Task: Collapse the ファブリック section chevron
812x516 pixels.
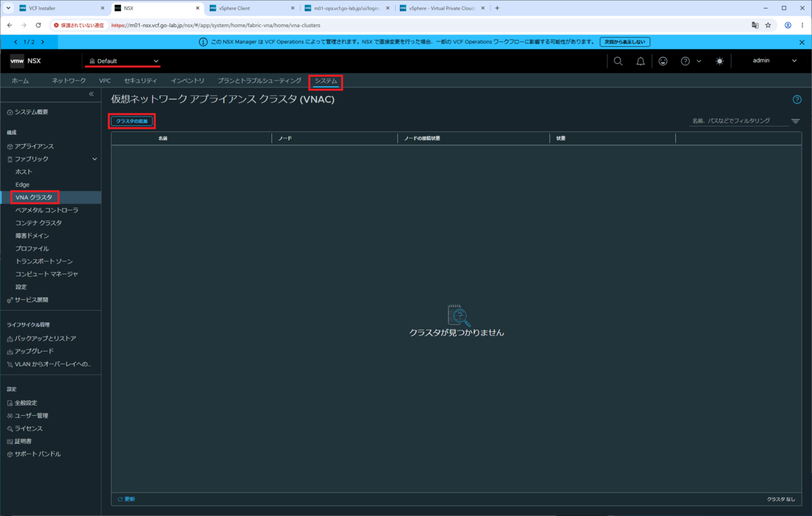Action: click(95, 159)
